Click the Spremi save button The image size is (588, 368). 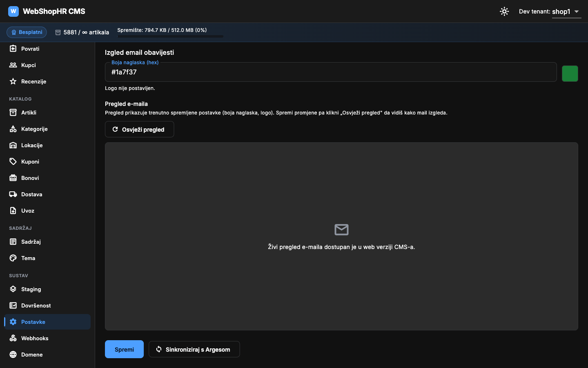tap(124, 349)
